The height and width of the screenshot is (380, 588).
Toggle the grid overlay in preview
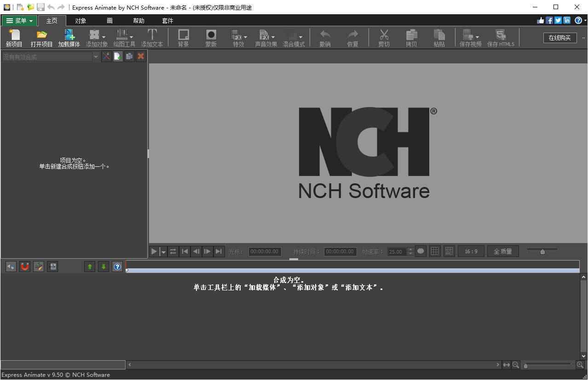435,251
